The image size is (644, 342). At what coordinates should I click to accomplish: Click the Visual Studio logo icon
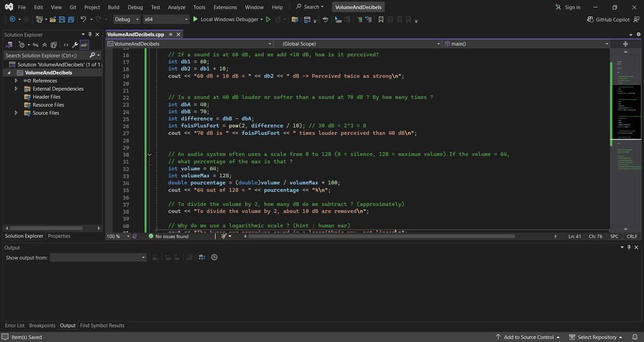(x=9, y=7)
